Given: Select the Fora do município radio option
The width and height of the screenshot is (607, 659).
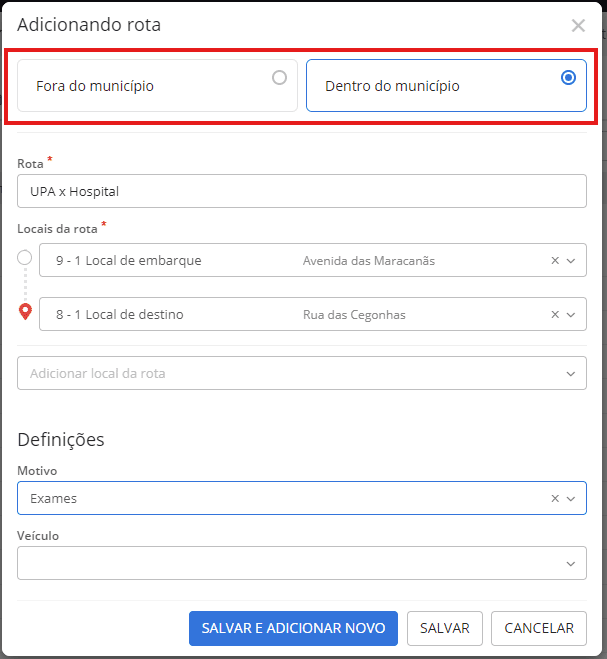Looking at the screenshot, I should [x=279, y=77].
